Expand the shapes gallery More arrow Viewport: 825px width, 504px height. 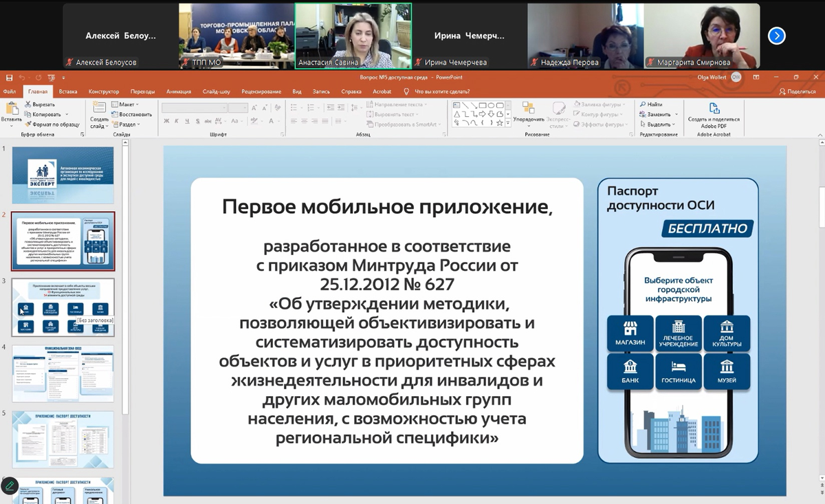click(508, 124)
